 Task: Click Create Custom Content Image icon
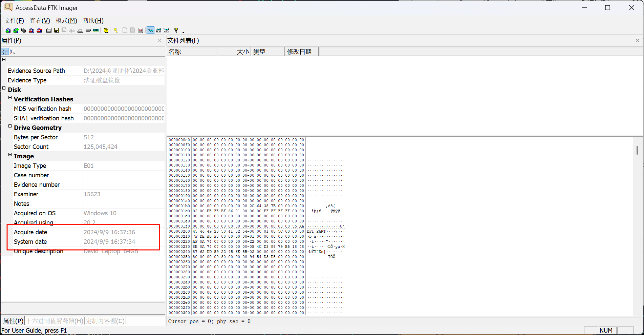(x=80, y=30)
